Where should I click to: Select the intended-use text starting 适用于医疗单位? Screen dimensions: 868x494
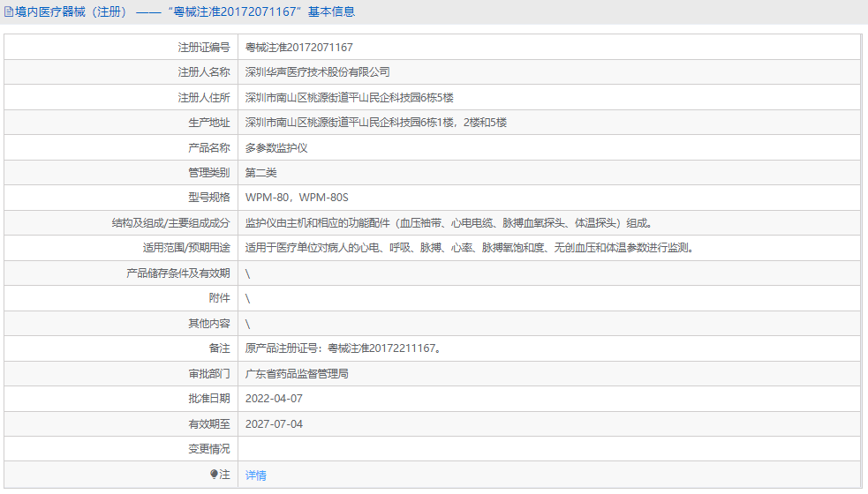pos(470,248)
